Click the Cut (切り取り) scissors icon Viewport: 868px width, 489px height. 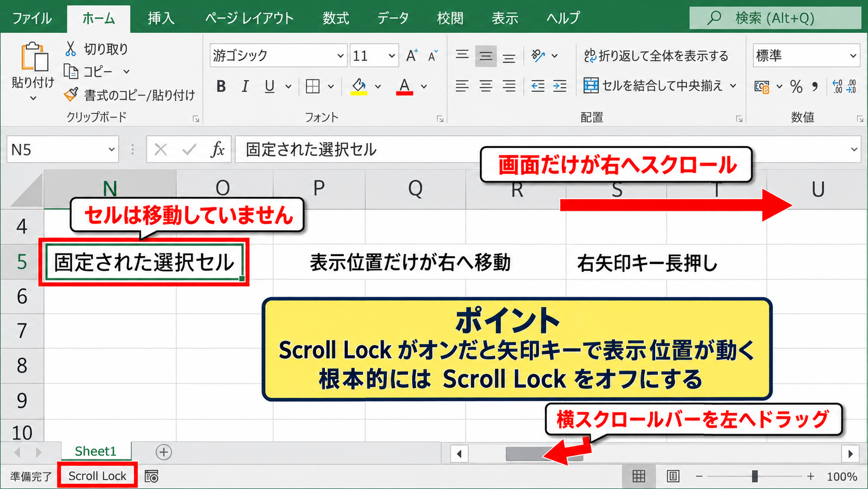pos(71,48)
